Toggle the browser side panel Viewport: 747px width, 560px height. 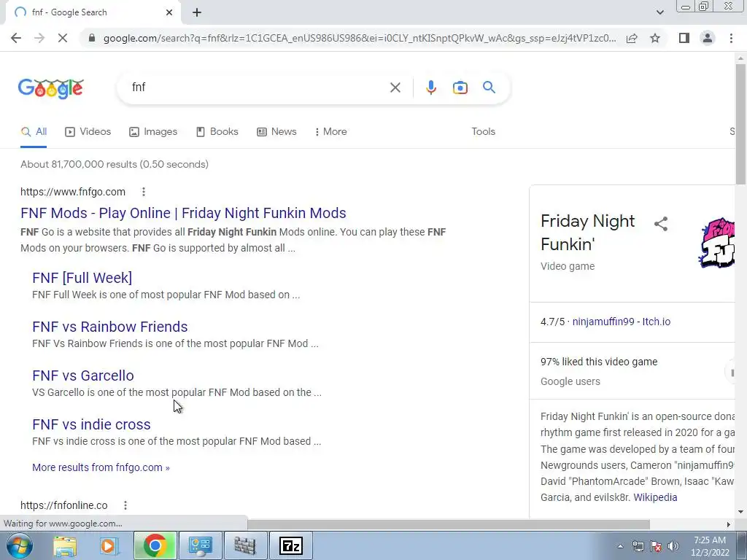(684, 38)
